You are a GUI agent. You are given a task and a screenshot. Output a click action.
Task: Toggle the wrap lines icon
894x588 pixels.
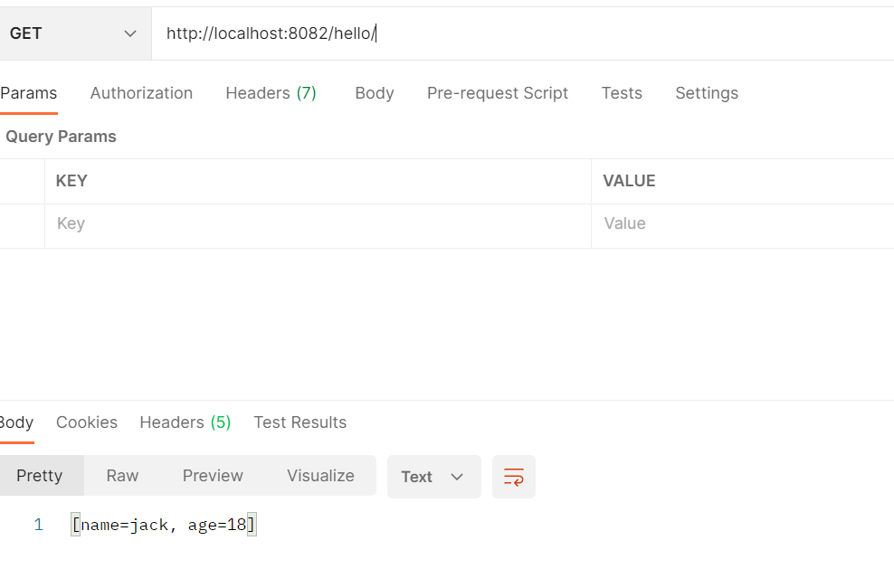[x=513, y=477]
